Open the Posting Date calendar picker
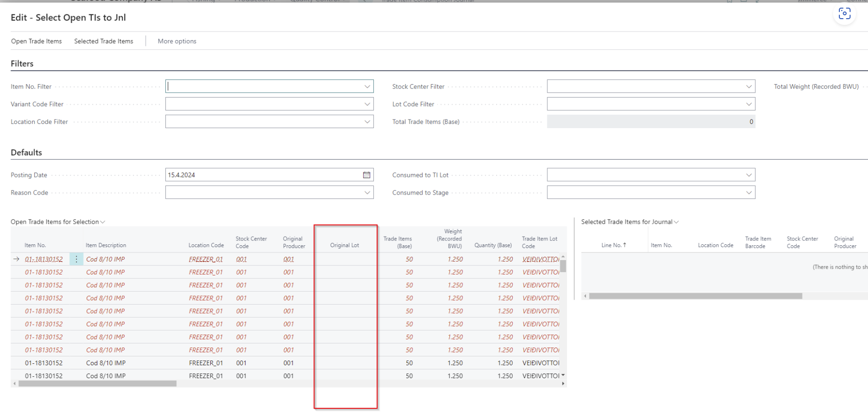Image resolution: width=868 pixels, height=415 pixels. (367, 175)
